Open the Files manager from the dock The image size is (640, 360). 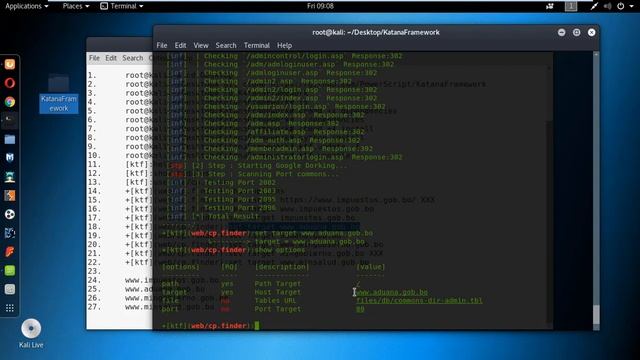(x=10, y=139)
